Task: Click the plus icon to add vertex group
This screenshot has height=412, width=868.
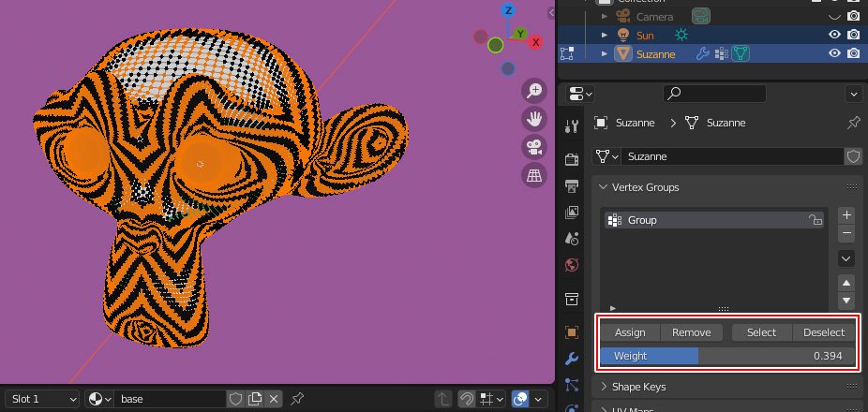Action: [846, 215]
